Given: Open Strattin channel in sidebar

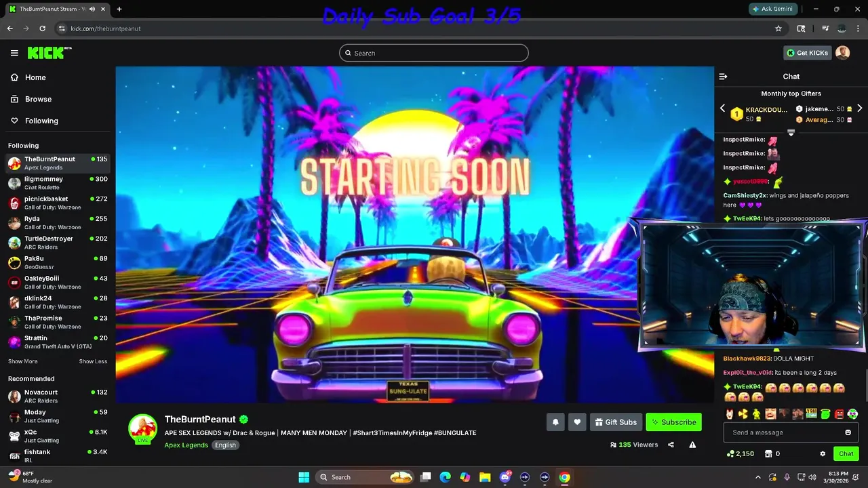Looking at the screenshot, I should click(58, 342).
